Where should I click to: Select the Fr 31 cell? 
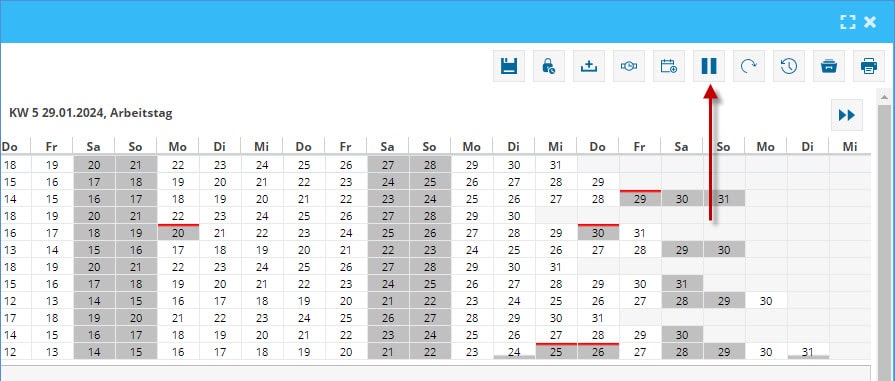pyautogui.click(x=639, y=233)
